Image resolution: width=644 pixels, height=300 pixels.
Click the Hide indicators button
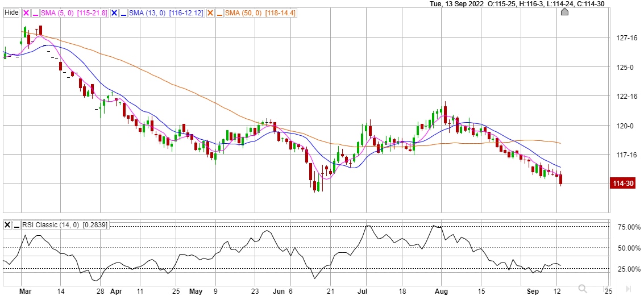11,13
